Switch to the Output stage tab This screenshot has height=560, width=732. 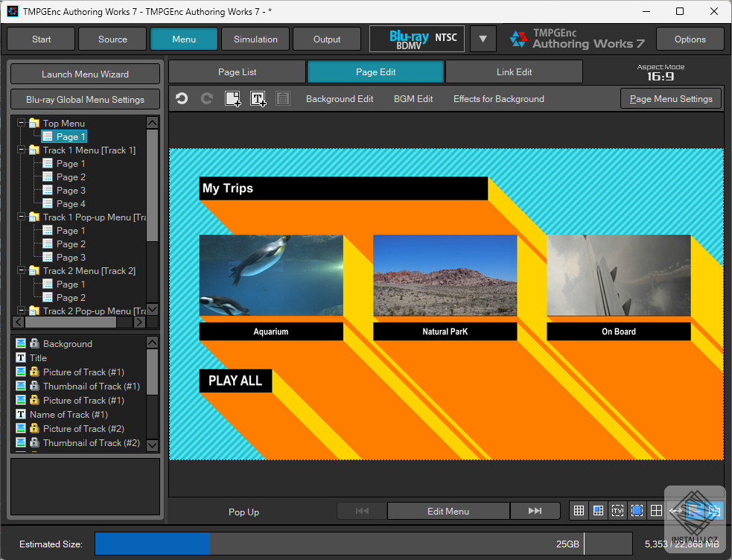coord(327,39)
